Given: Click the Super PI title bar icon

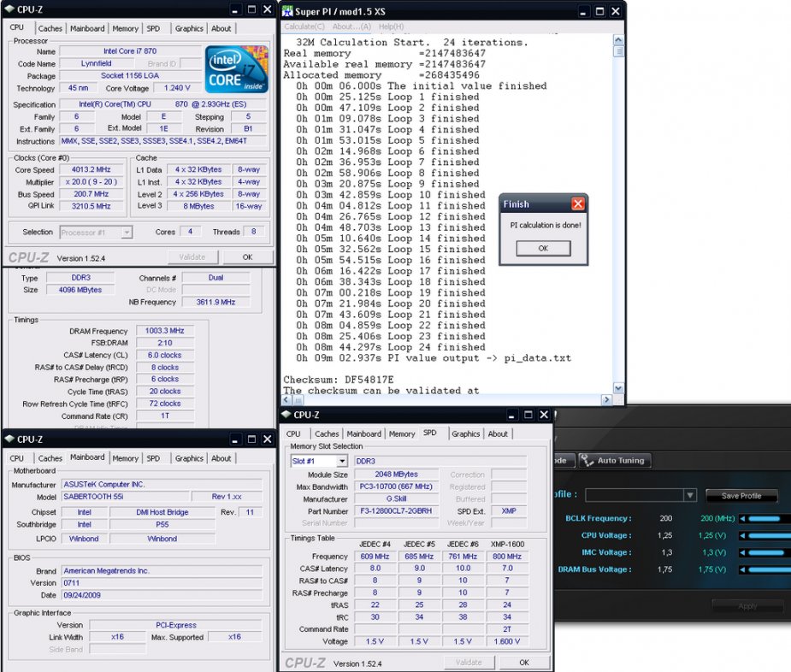Looking at the screenshot, I should point(287,10).
